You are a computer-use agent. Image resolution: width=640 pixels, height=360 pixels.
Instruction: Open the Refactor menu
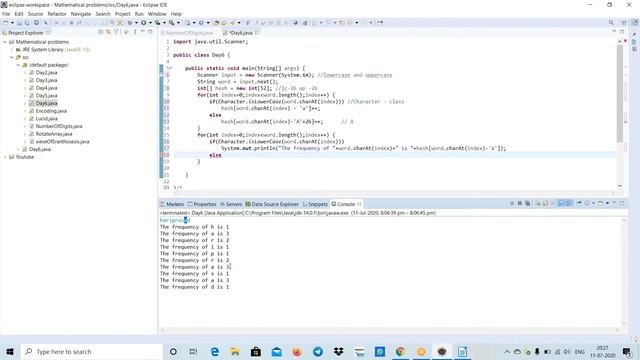click(57, 14)
